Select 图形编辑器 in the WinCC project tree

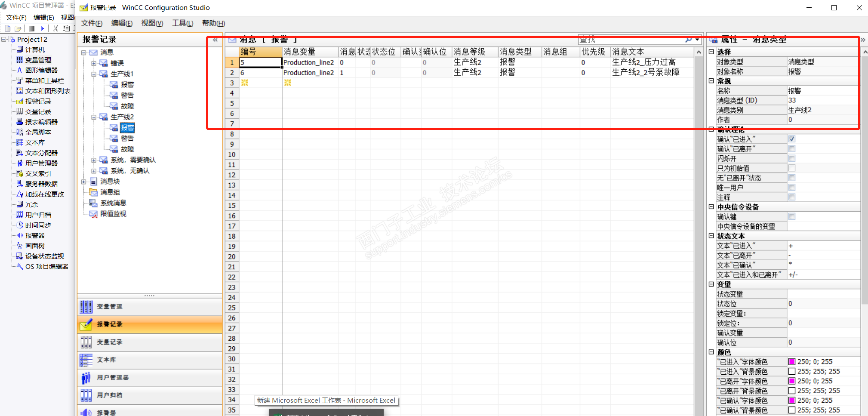click(41, 70)
